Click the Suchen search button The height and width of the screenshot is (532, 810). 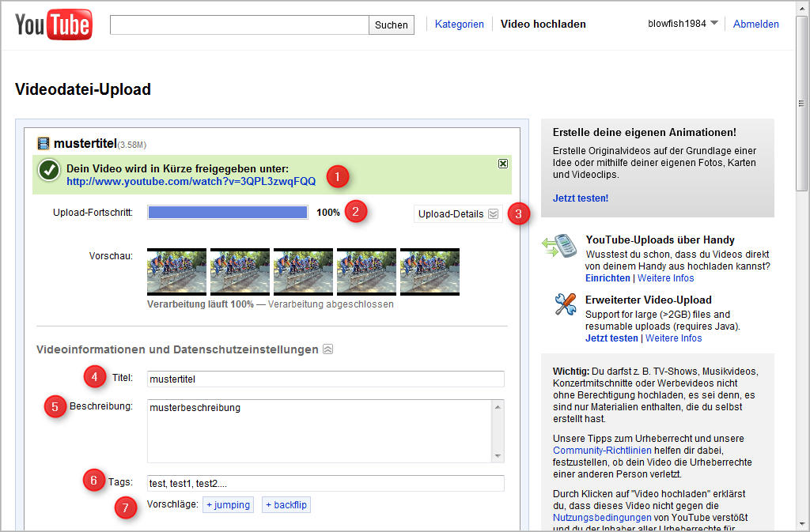pos(391,25)
